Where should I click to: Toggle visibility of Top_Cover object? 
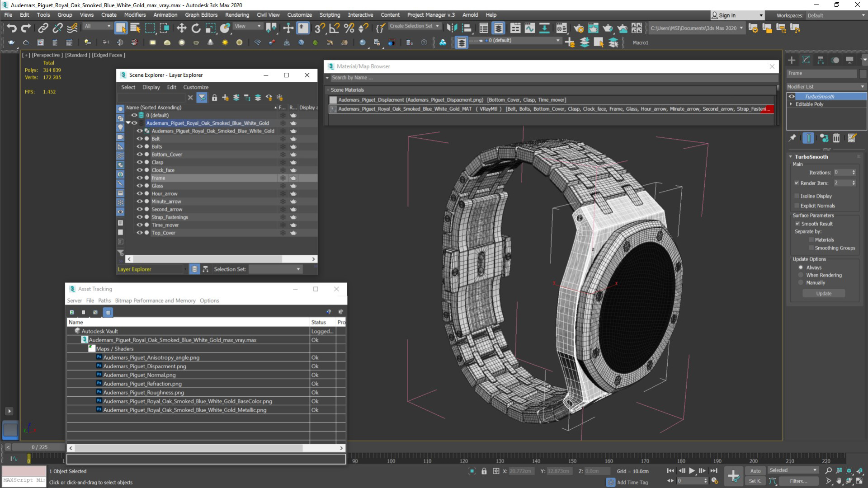coord(140,233)
